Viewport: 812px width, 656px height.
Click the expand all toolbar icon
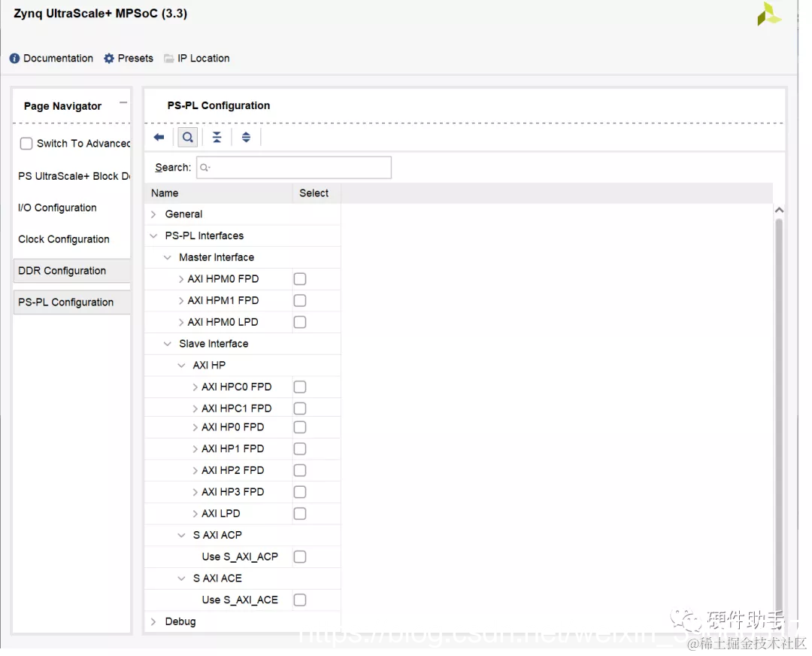coord(246,138)
